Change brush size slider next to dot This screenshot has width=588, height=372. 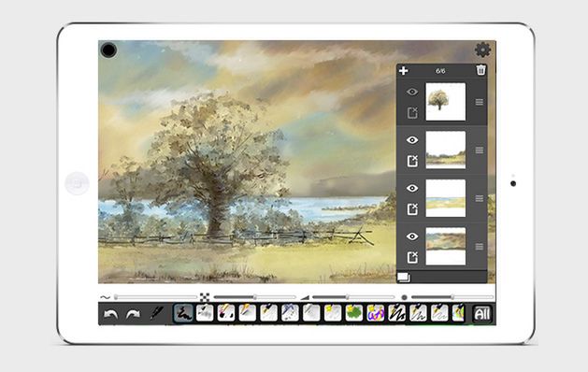coord(452,297)
